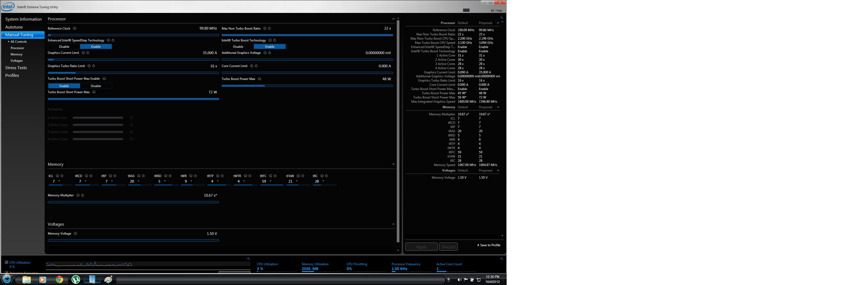The height and width of the screenshot is (285, 868).
Task: Open the tCL value dropdown
Action: (x=59, y=181)
